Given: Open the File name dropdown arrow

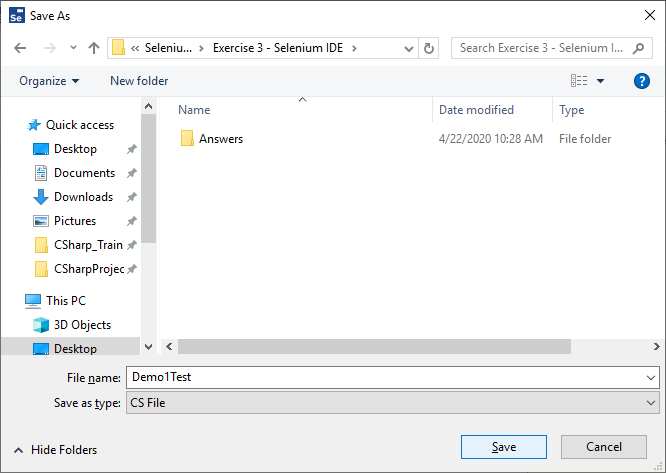Looking at the screenshot, I should pyautogui.click(x=651, y=377).
